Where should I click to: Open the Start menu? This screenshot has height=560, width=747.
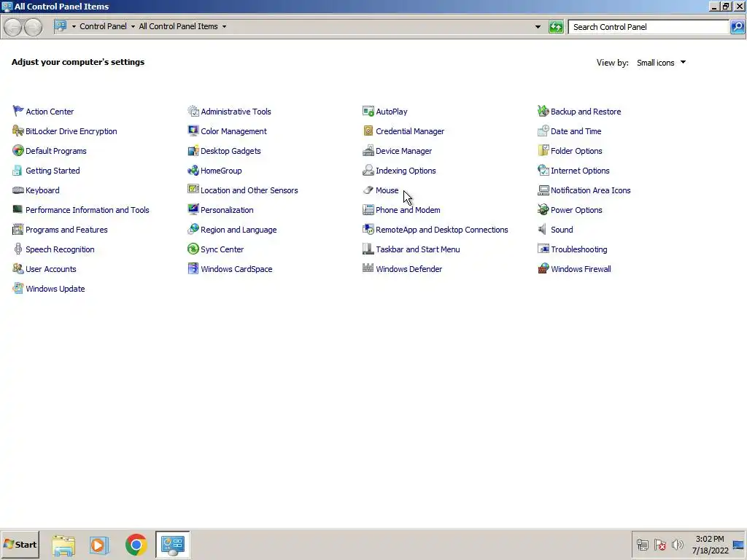tap(20, 544)
